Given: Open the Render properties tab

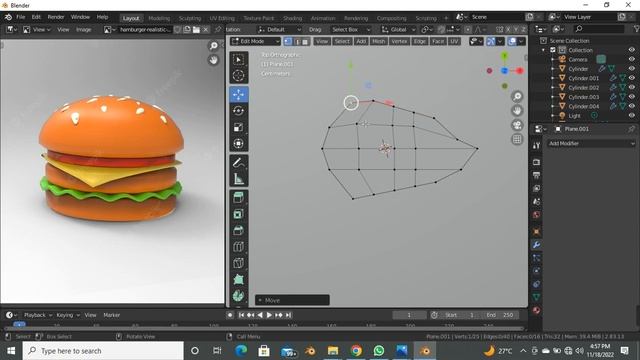Looking at the screenshot, I should pyautogui.click(x=536, y=162).
